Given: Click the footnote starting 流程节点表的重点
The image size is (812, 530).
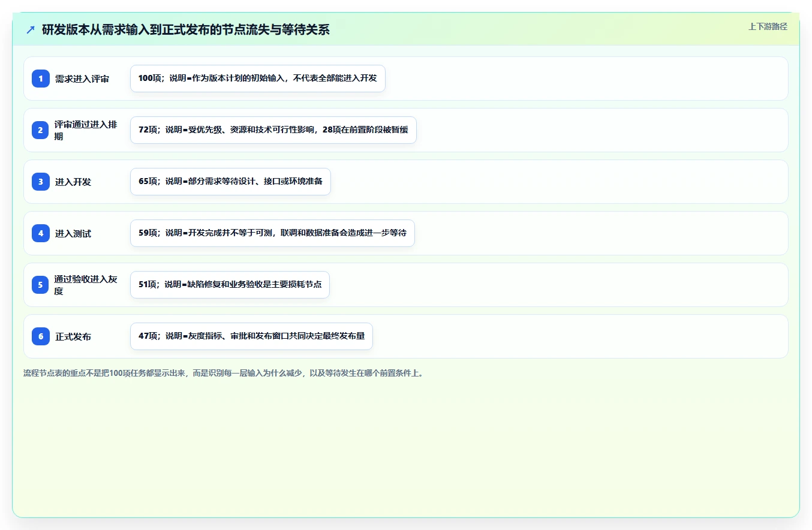Looking at the screenshot, I should (x=224, y=373).
